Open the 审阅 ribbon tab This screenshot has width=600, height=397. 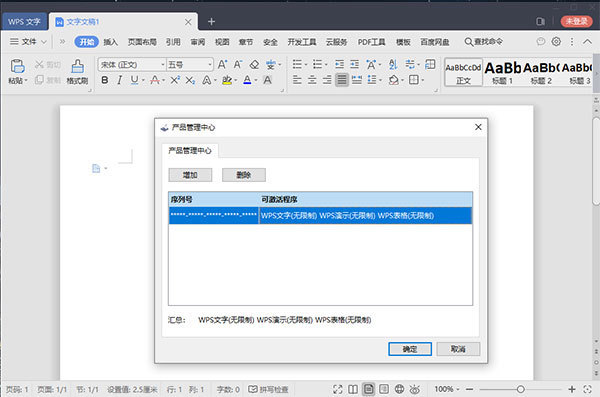tap(198, 42)
